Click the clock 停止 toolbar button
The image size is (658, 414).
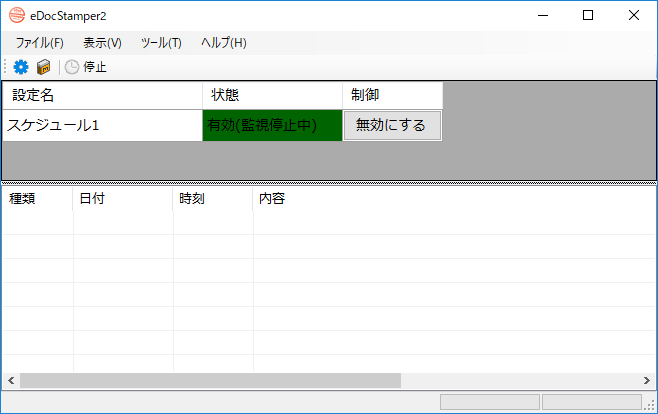pos(86,67)
